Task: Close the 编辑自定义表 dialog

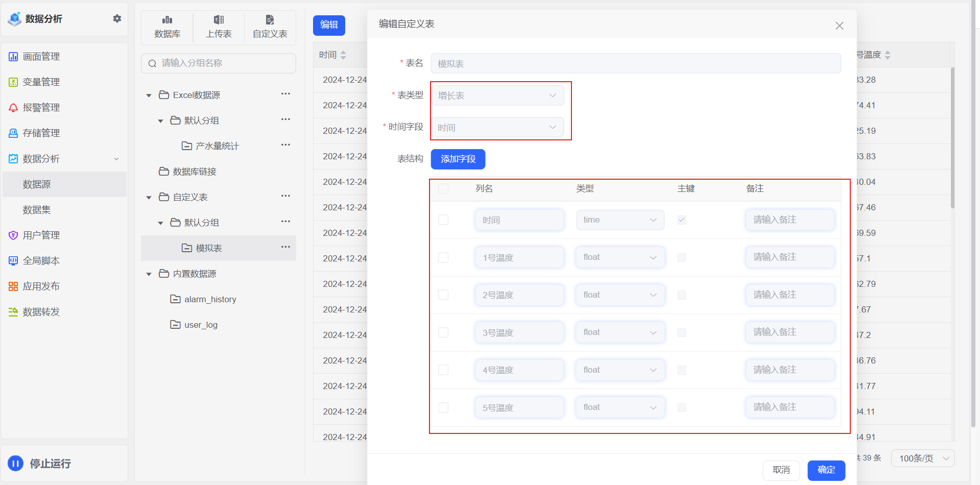Action: pyautogui.click(x=839, y=26)
